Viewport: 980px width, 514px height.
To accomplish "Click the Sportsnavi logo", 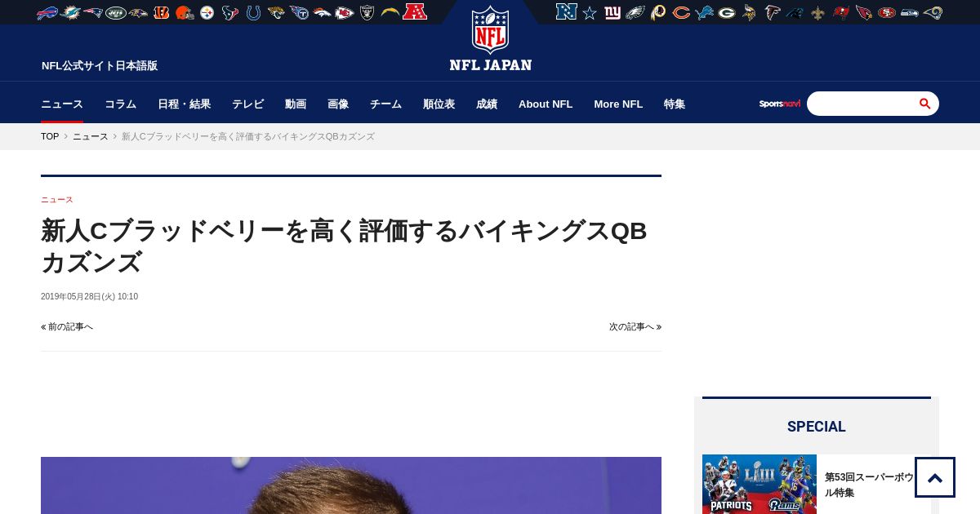I will pos(780,104).
